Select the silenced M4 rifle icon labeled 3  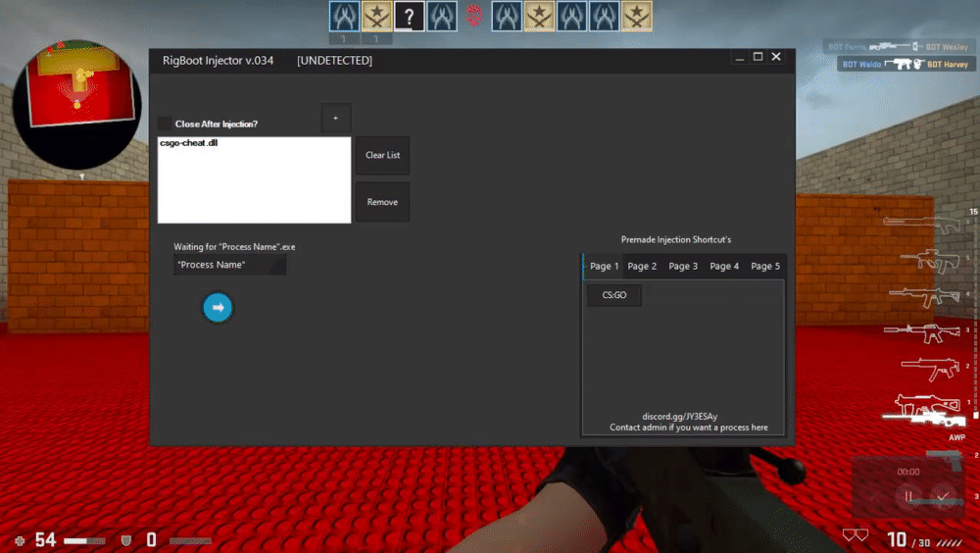click(922, 332)
